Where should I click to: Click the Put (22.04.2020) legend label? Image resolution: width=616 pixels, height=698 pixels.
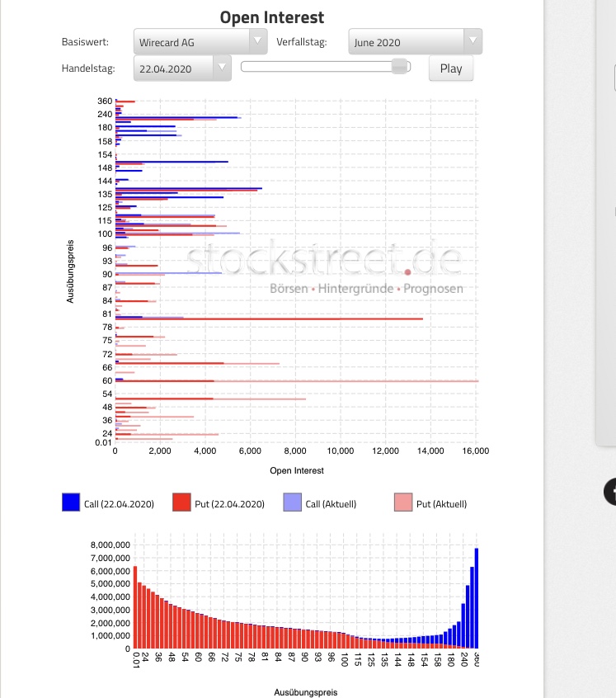click(x=229, y=504)
